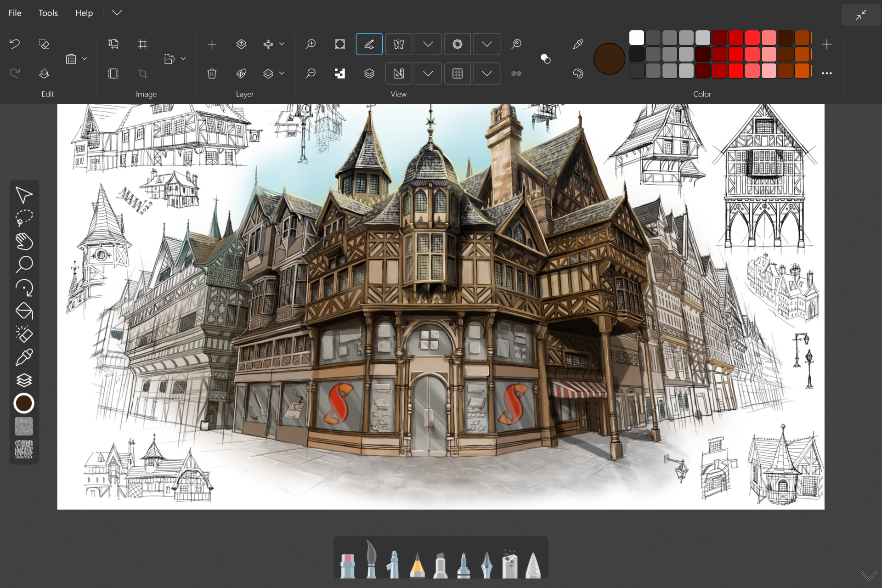
Task: Open the large brown current color circle
Action: [609, 59]
